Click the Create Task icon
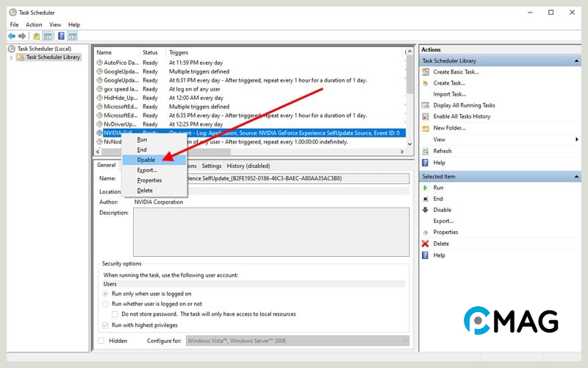588x368 pixels. coord(426,83)
